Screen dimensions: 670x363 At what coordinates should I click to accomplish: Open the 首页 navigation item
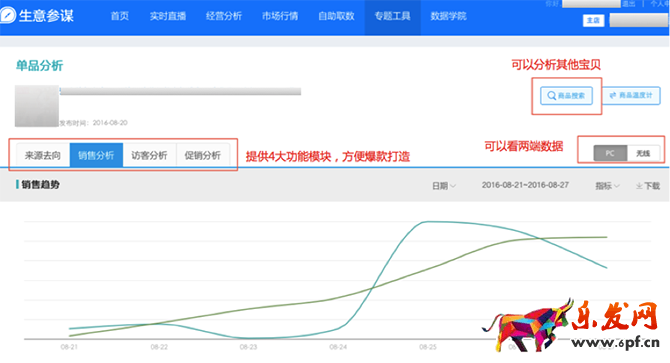120,16
